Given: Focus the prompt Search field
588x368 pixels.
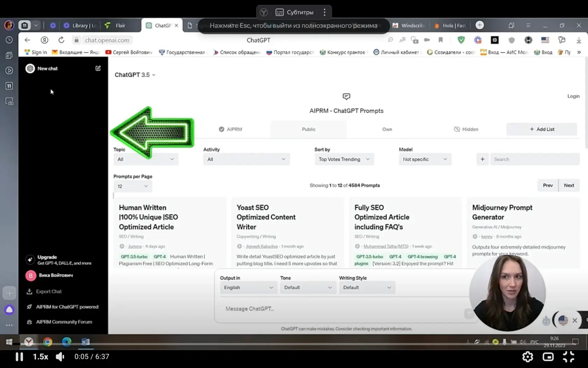Looking at the screenshot, I should pyautogui.click(x=535, y=159).
